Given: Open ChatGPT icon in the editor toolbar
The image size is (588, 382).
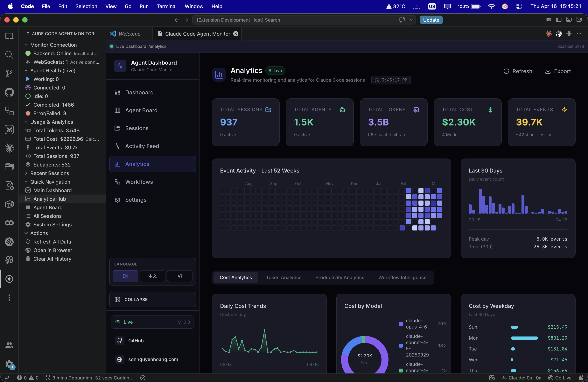Looking at the screenshot, I should coord(559,34).
